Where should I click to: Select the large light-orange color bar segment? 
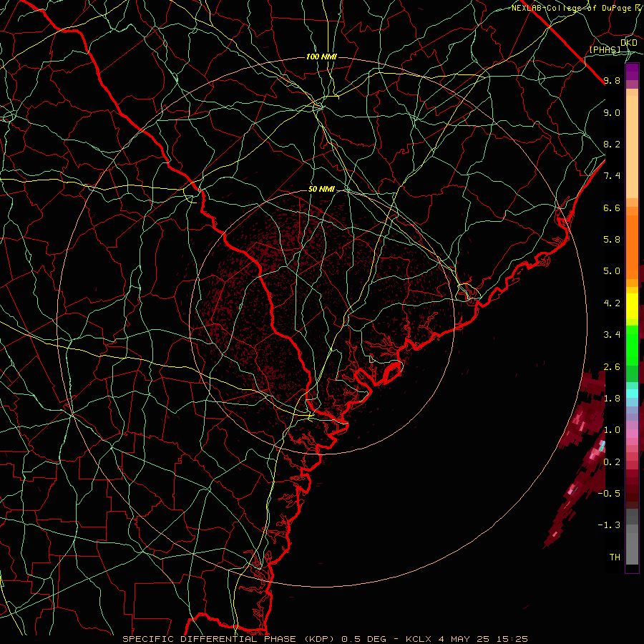632,147
